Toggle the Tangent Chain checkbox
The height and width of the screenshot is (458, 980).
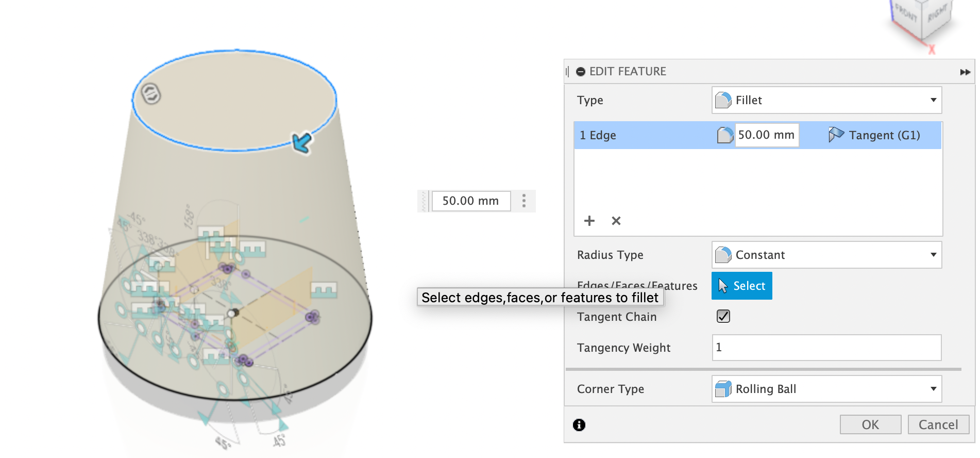[723, 316]
